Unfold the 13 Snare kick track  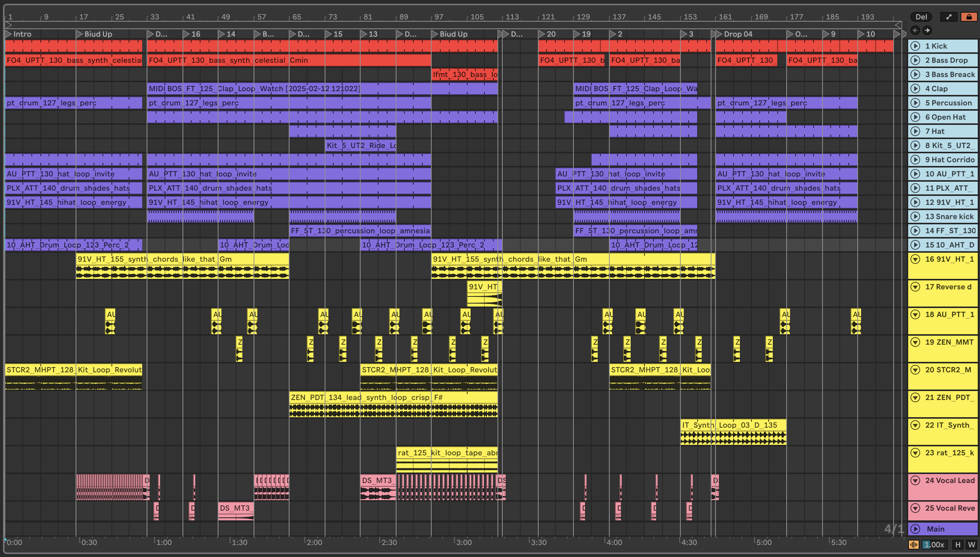(x=915, y=216)
